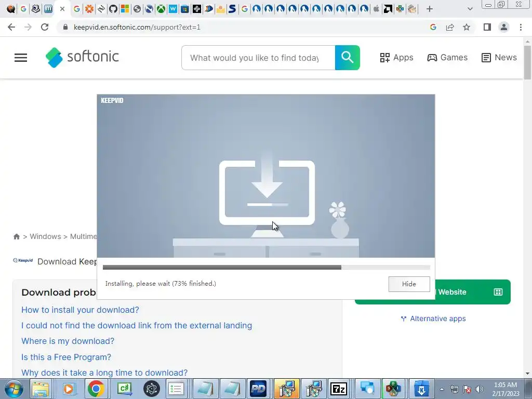Click the green Website button
The image size is (532, 399).
[473, 292]
